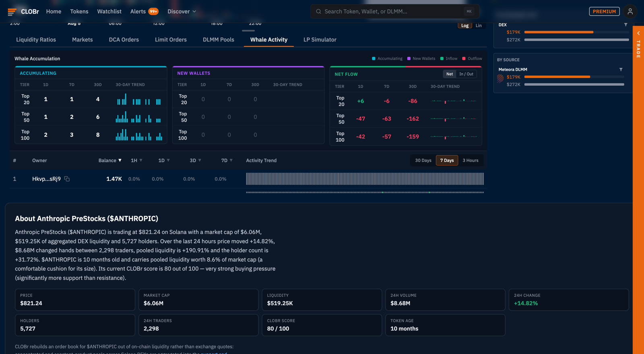Click the Top 100 accumulating 30-day trend chart

(139, 135)
